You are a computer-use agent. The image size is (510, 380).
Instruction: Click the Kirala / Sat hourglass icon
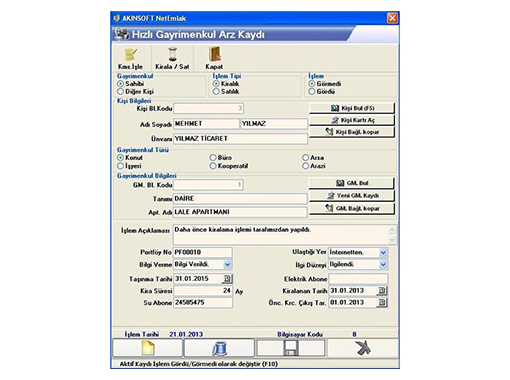point(172,55)
